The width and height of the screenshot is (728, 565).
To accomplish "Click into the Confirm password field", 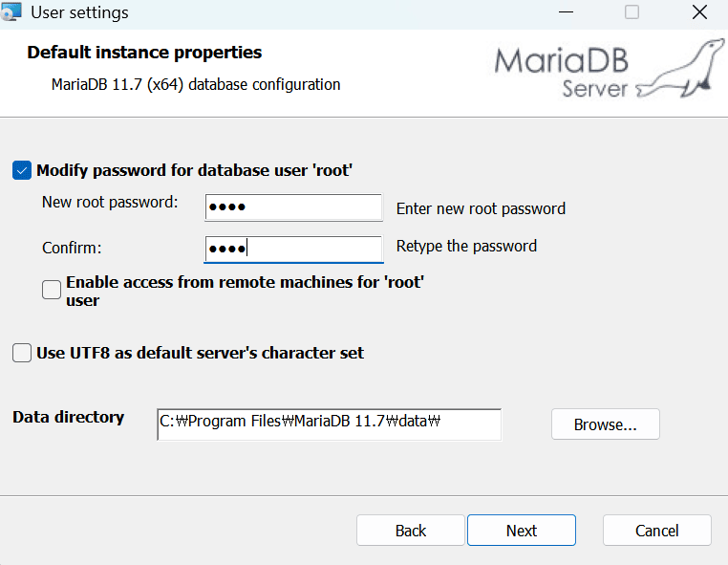I will (x=293, y=249).
